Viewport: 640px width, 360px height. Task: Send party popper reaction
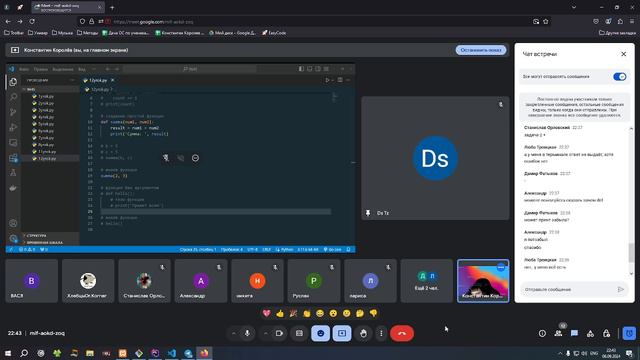pos(293,313)
